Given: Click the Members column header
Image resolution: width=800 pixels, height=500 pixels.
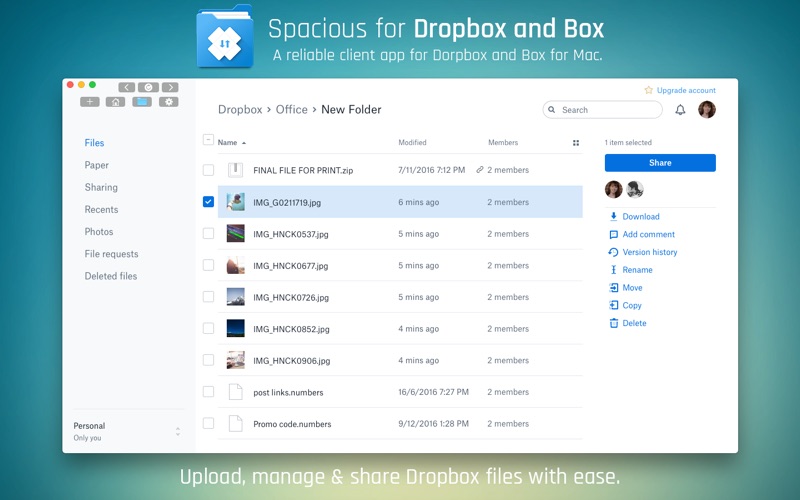Looking at the screenshot, I should coord(503,142).
